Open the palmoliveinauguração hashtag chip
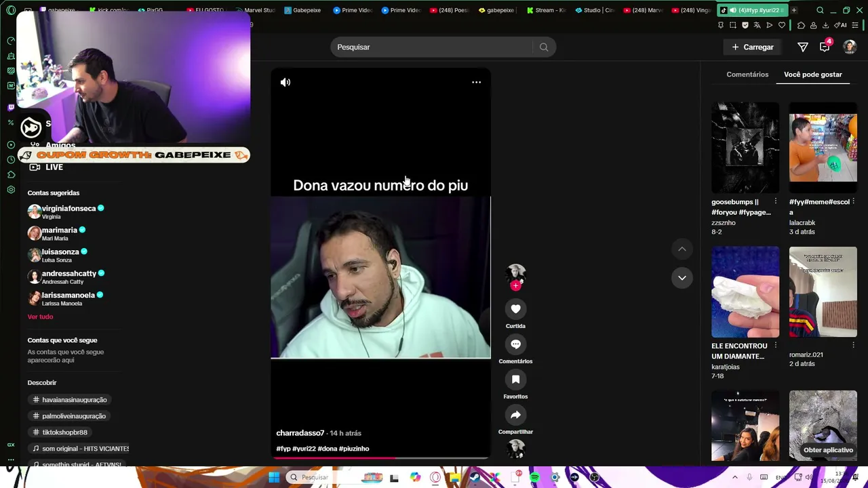This screenshot has height=488, width=868. pyautogui.click(x=69, y=416)
